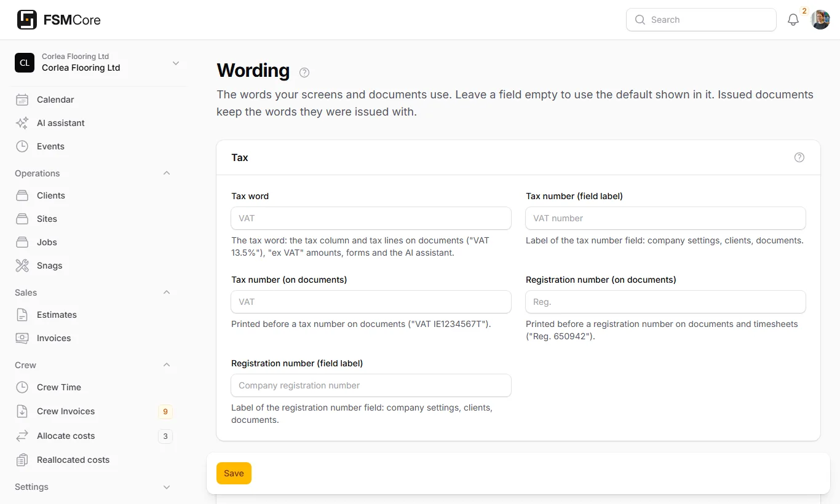
Task: Click the Crew Time clock icon
Action: (22, 387)
